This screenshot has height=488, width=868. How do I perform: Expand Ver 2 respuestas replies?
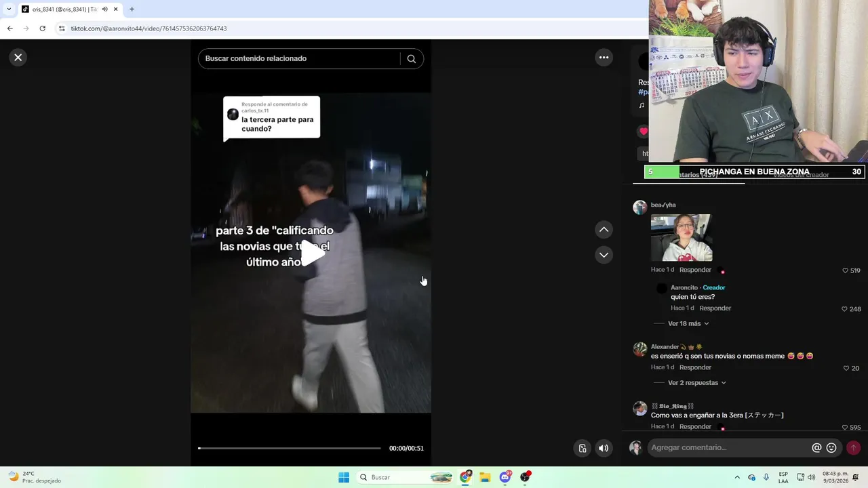[697, 383]
